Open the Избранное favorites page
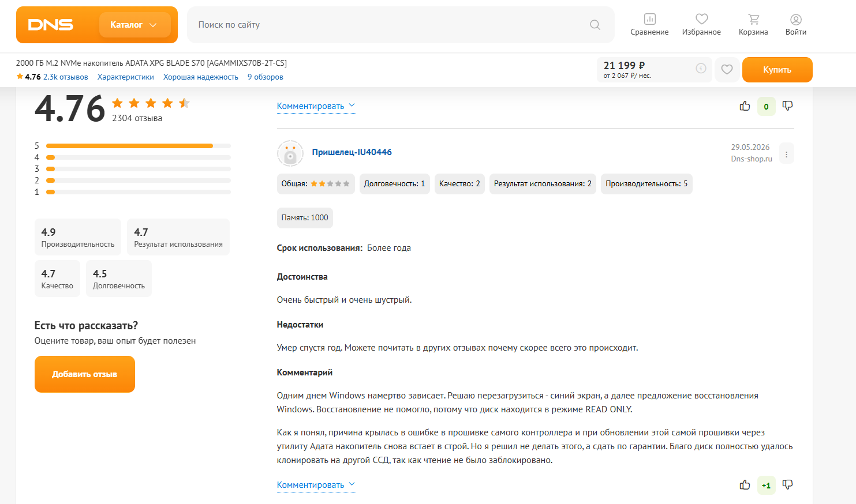 point(701,25)
